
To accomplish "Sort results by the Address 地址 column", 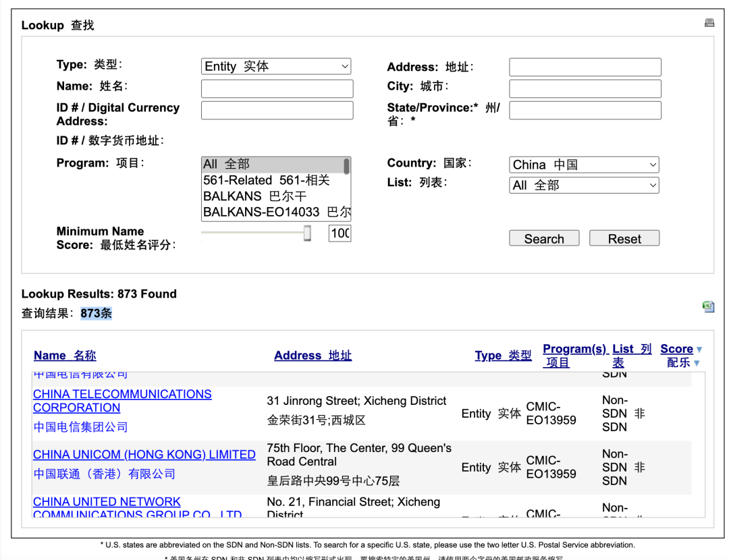I will click(x=313, y=355).
